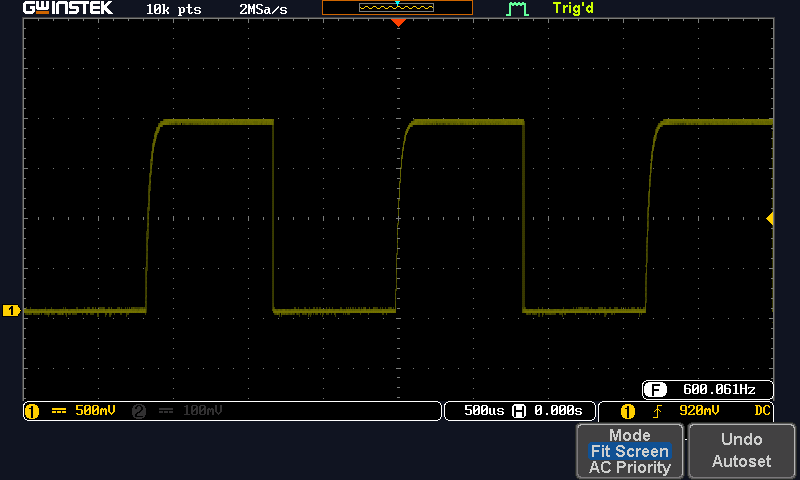Image resolution: width=800 pixels, height=480 pixels.
Task: Click the channel 1 badge in status bar
Action: [x=31, y=411]
